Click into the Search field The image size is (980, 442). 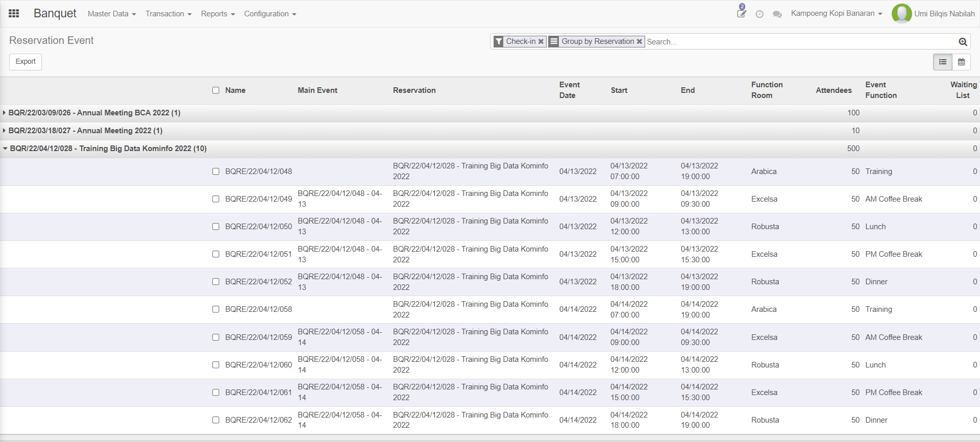(x=801, y=42)
